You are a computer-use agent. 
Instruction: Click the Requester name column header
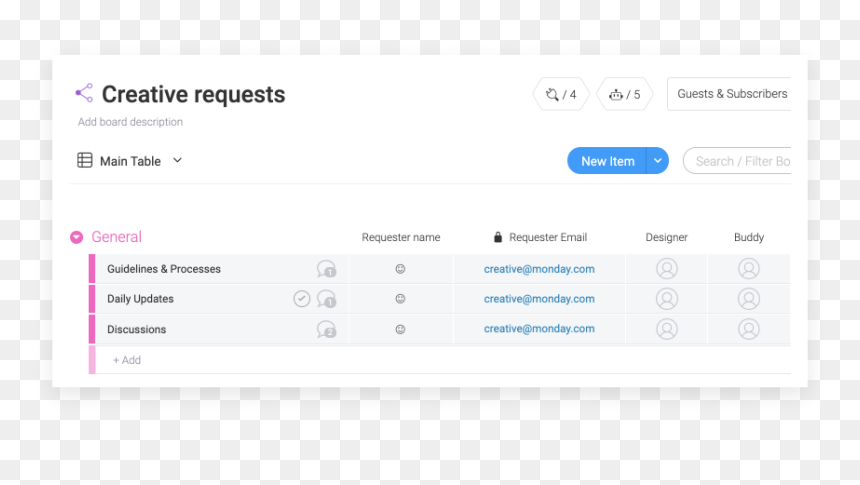point(401,237)
